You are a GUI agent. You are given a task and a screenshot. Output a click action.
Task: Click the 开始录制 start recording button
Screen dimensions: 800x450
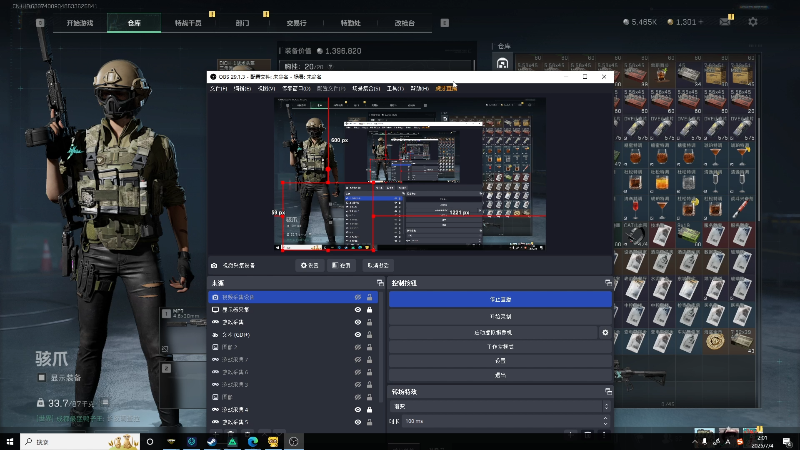pos(500,316)
